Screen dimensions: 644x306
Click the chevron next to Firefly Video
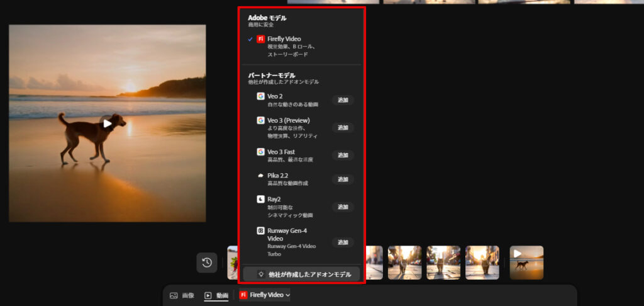287,295
